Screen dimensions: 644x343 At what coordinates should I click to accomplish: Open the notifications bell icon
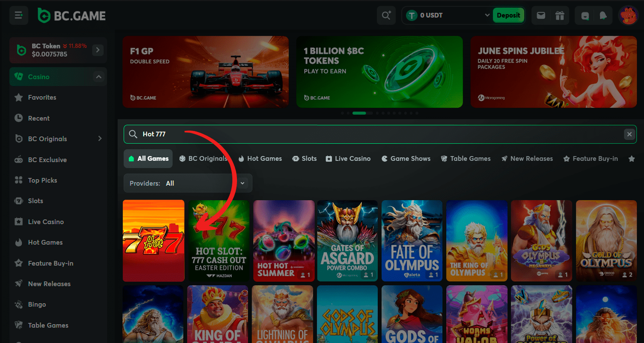tap(603, 15)
